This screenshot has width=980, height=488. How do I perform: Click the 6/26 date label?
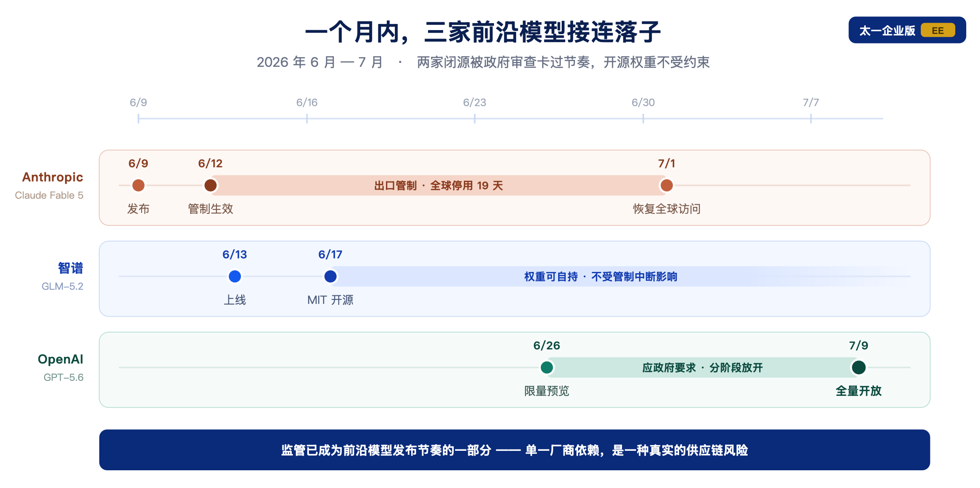pos(547,345)
